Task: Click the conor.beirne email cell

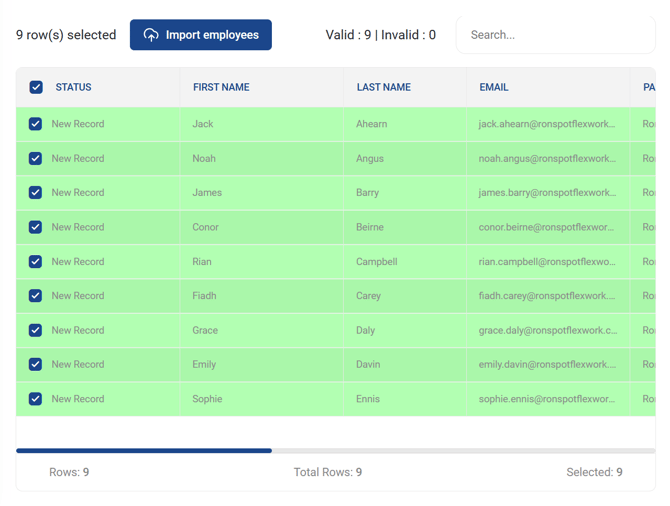Action: 547,227
